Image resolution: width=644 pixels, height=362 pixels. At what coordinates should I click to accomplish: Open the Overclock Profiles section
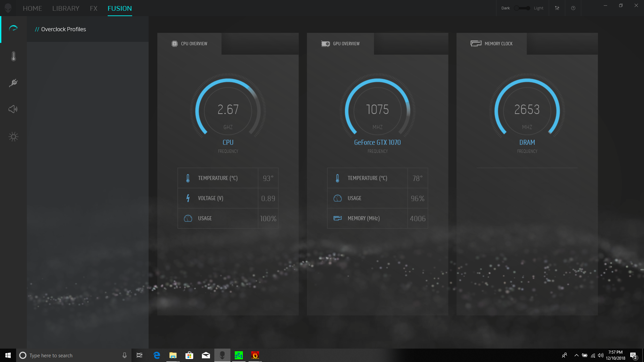63,29
